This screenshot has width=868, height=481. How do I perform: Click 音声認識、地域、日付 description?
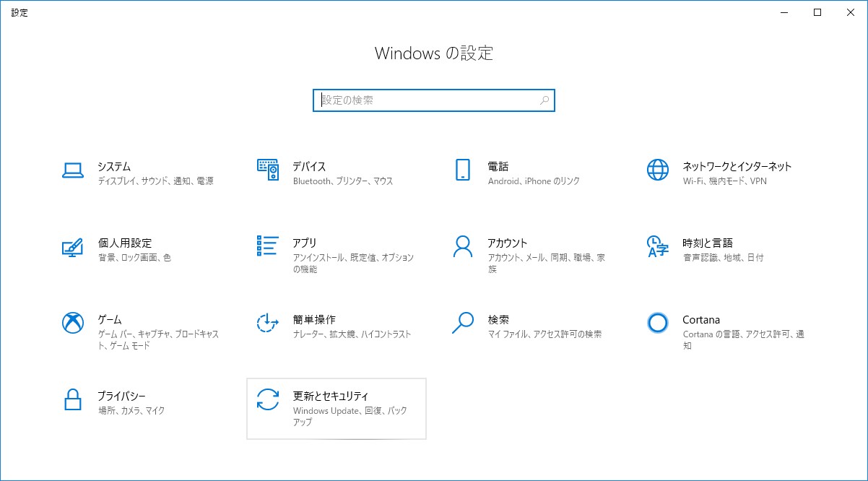click(x=723, y=258)
